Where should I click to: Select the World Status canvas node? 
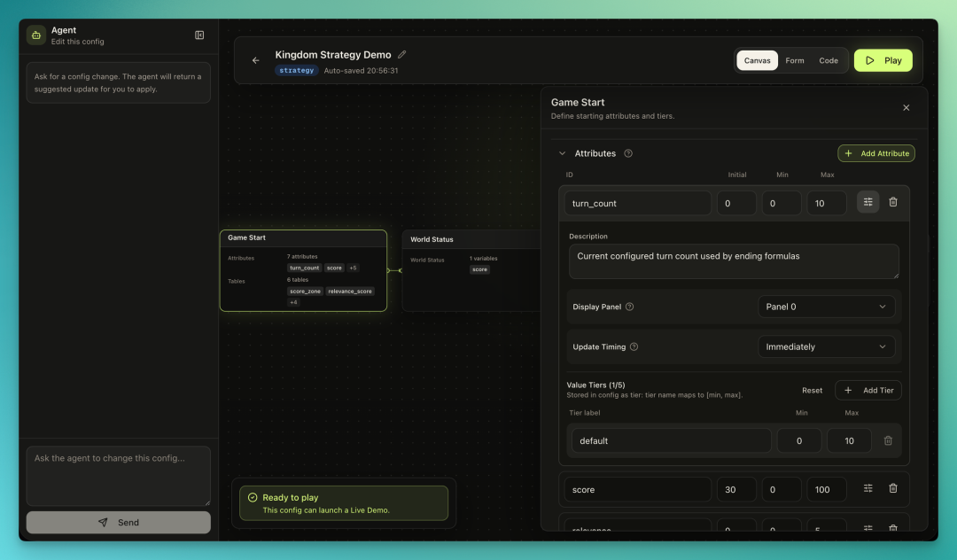click(471, 270)
